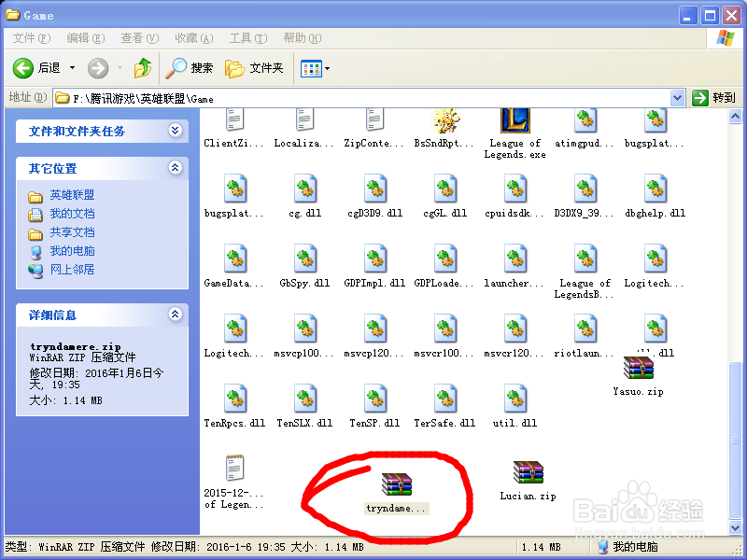This screenshot has height=560, width=747.
Task: Go back with the 后退 button
Action: [36, 68]
